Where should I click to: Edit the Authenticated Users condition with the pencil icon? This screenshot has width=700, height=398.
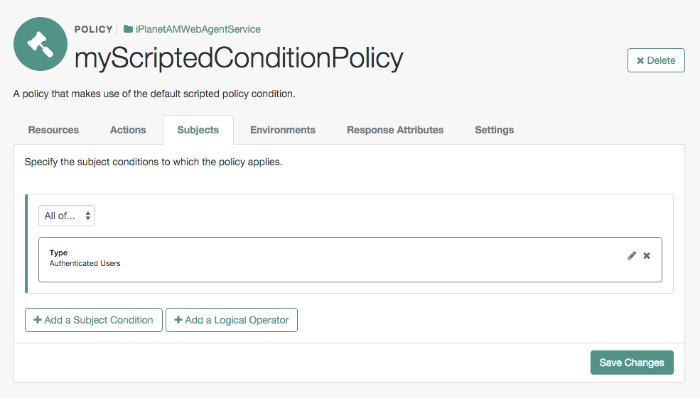632,256
